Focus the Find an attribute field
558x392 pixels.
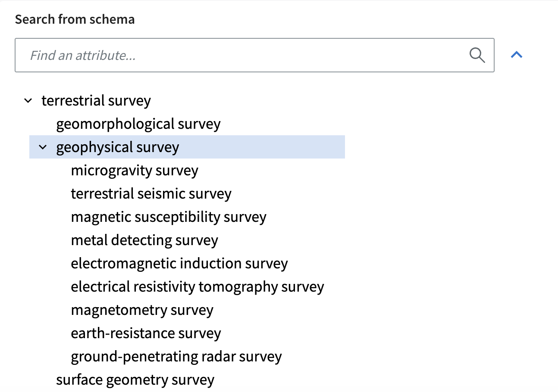tap(254, 55)
